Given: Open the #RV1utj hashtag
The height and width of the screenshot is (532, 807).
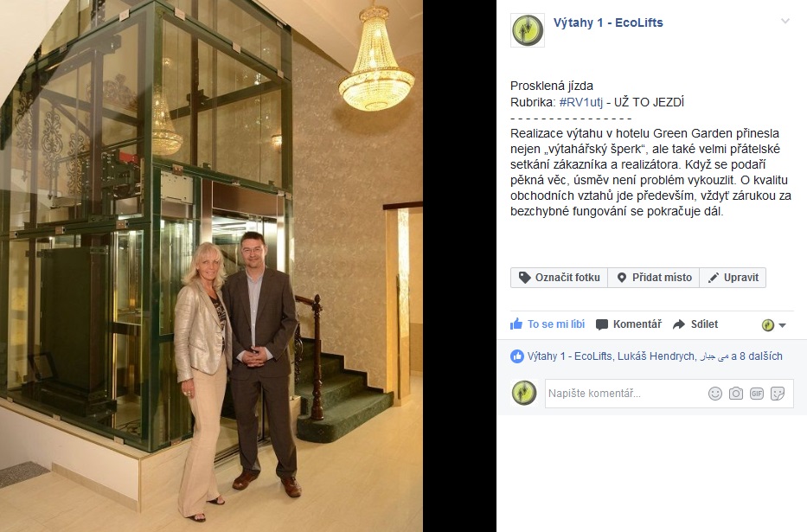Looking at the screenshot, I should click(x=581, y=102).
